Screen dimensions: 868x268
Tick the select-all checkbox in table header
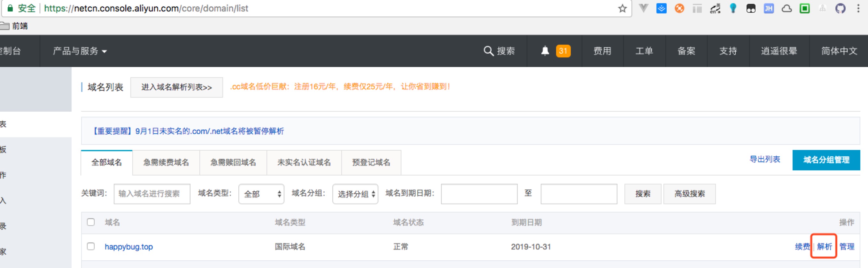pos(91,222)
